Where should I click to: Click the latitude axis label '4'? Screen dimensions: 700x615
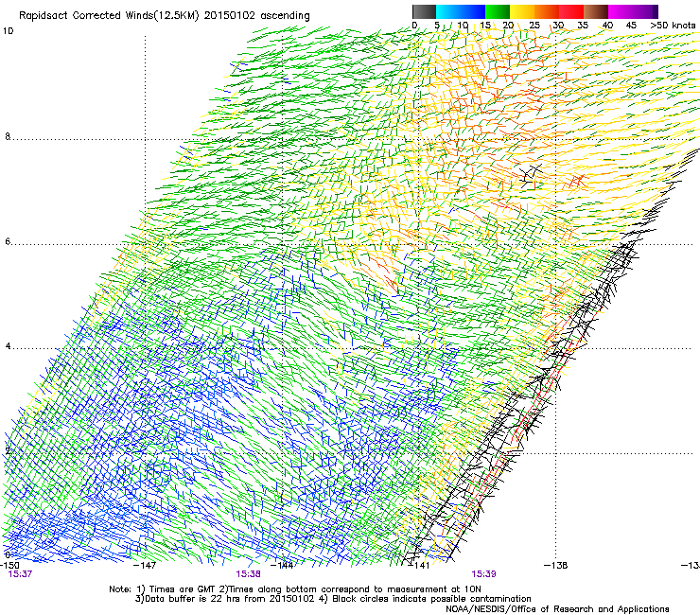(x=8, y=346)
